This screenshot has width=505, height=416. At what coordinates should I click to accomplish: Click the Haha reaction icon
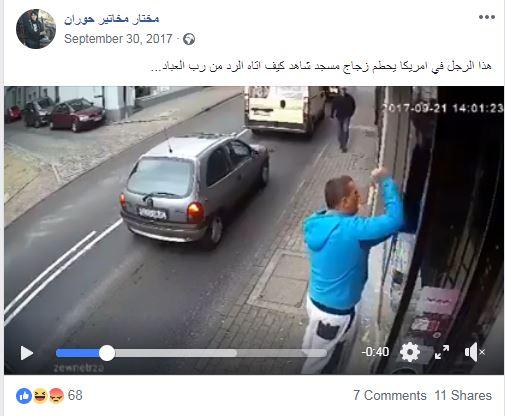pyautogui.click(x=40, y=396)
